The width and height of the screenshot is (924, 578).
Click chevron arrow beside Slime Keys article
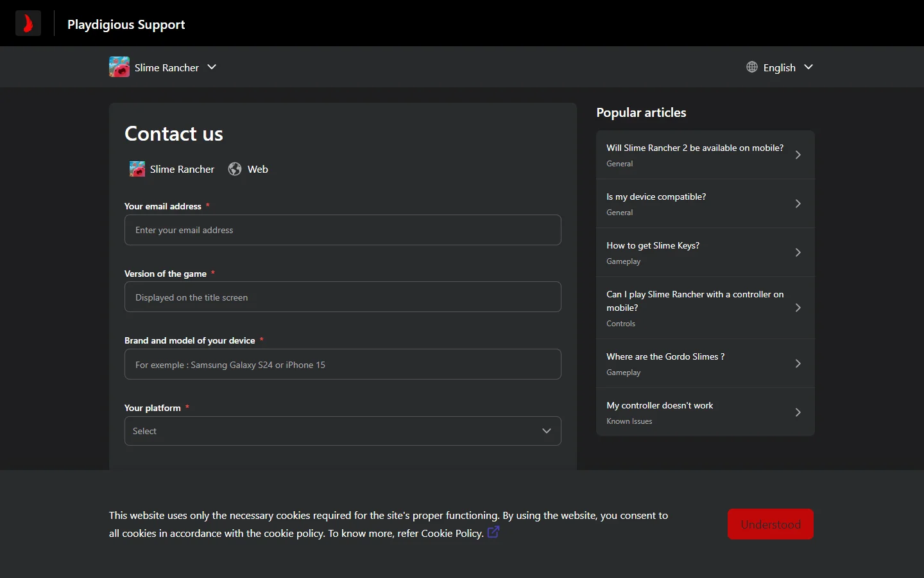(798, 252)
